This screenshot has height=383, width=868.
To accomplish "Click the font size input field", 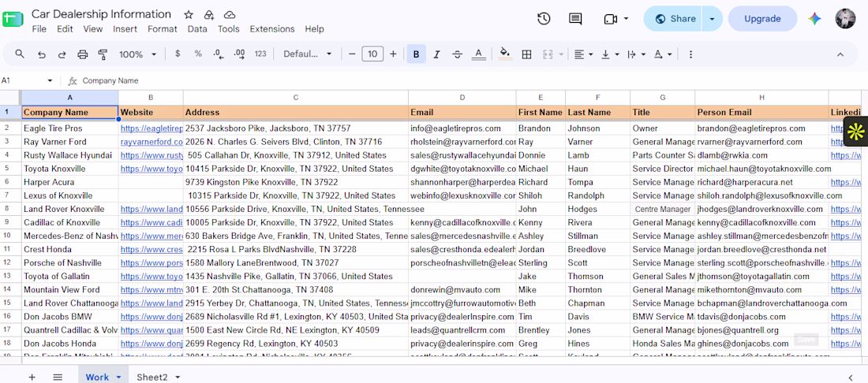I will [372, 54].
